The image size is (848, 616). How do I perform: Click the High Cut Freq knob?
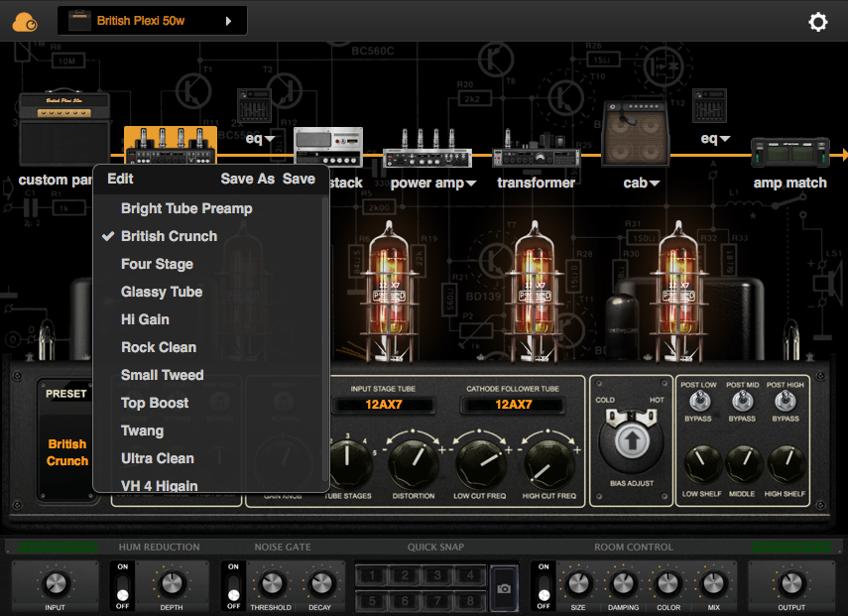(x=548, y=463)
